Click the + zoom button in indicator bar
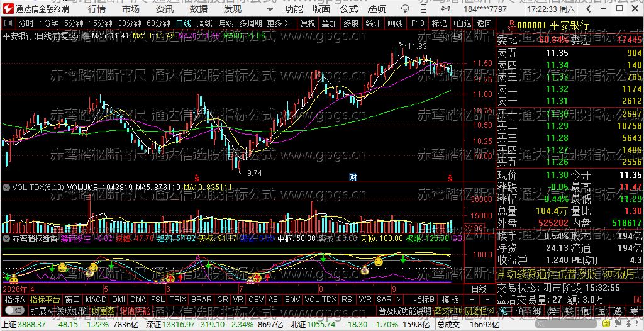The image size is (644, 331). point(472,300)
